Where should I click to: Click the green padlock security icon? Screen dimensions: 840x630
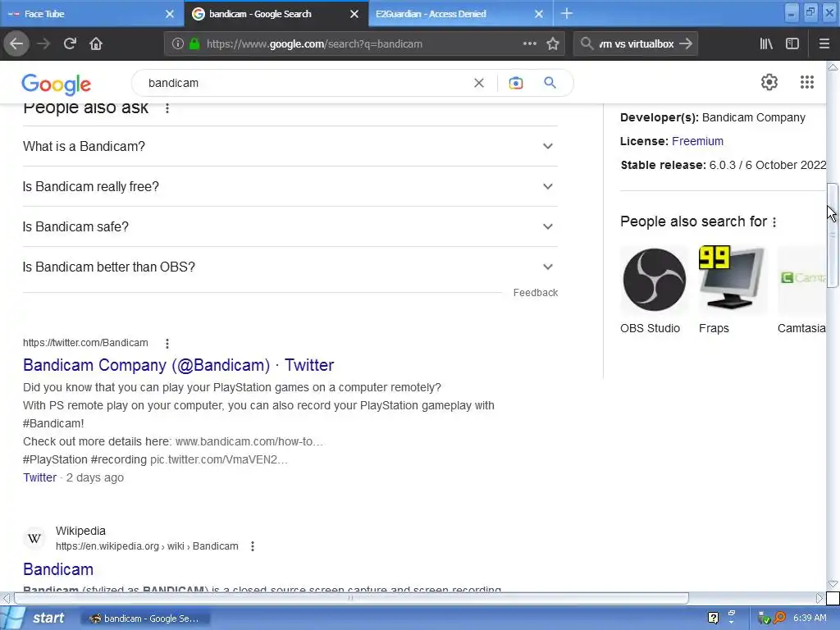pos(194,44)
